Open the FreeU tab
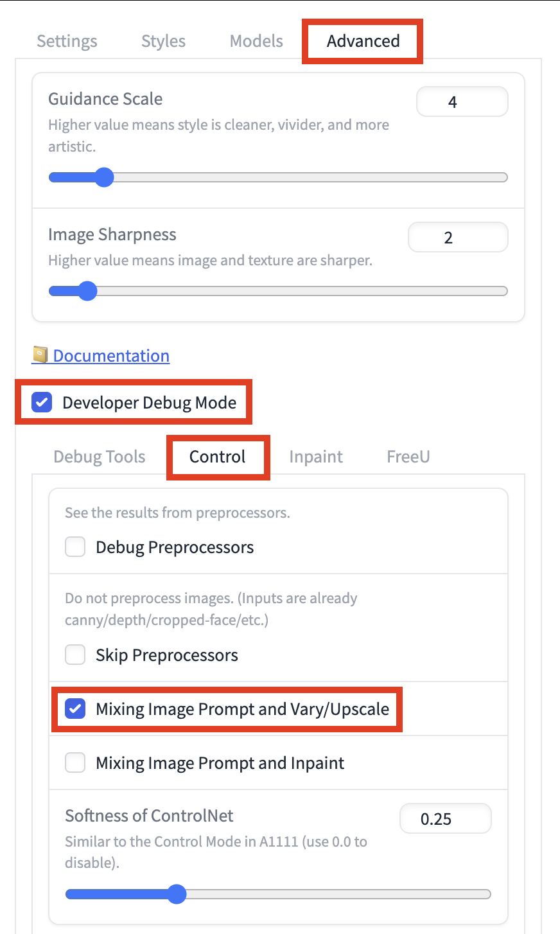560x934 pixels. [x=408, y=457]
